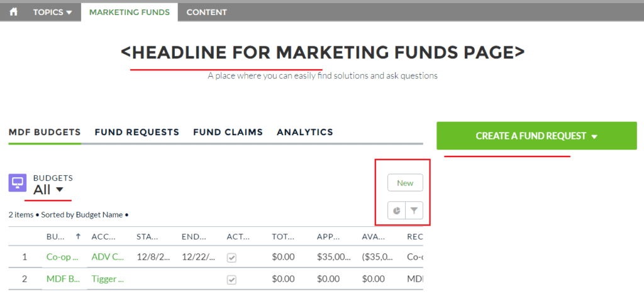Toggle sort arrow on Budget Name column

click(79, 236)
